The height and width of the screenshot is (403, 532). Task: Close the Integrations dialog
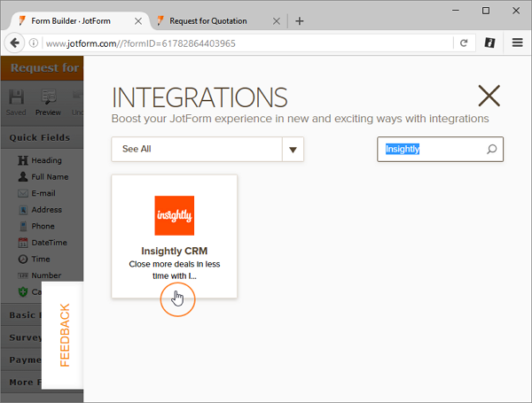click(489, 96)
